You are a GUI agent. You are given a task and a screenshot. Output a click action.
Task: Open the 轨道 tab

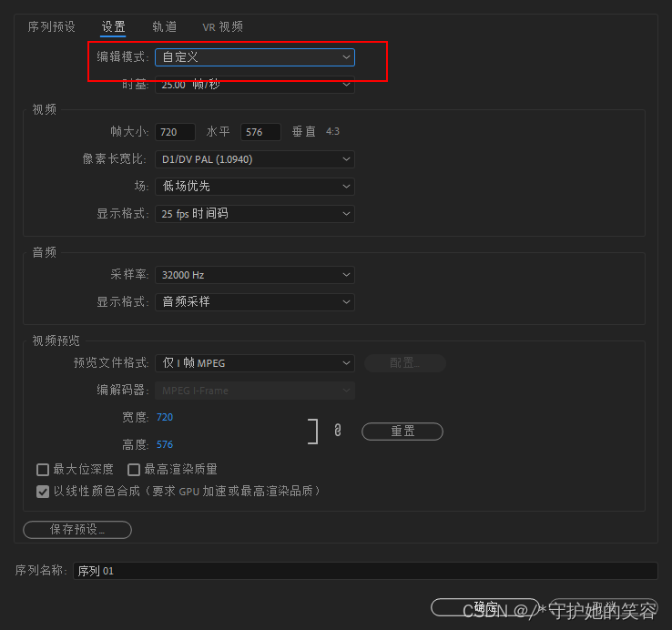165,27
